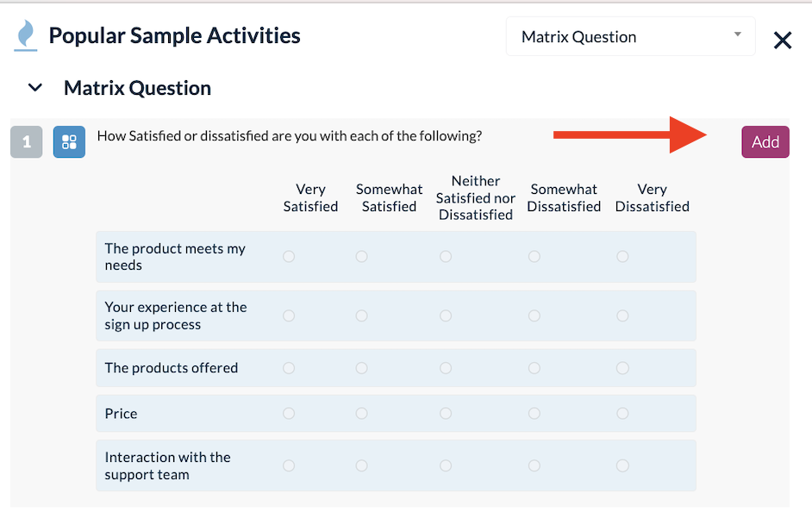Image resolution: width=812 pixels, height=512 pixels.
Task: Select Very Dissatisfied for interaction with support team
Action: point(622,465)
